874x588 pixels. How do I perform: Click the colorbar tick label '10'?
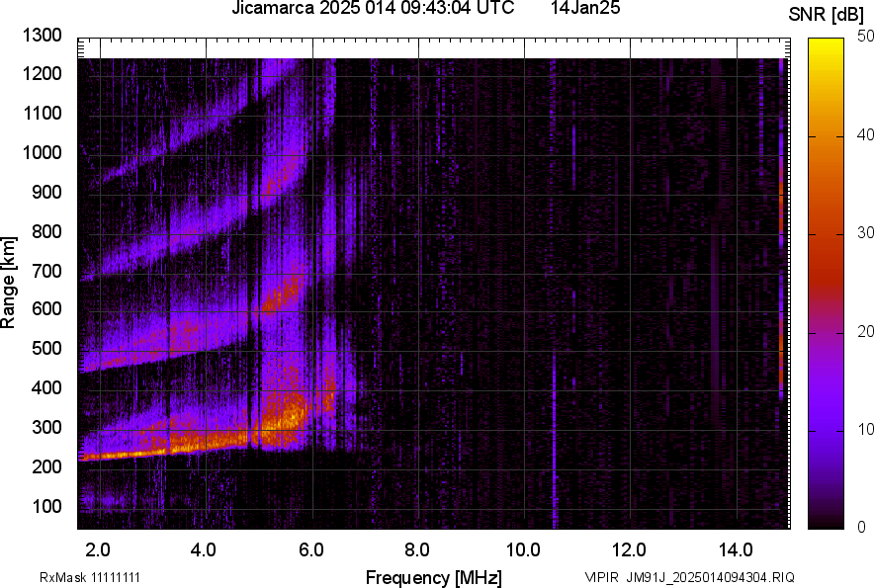865,429
